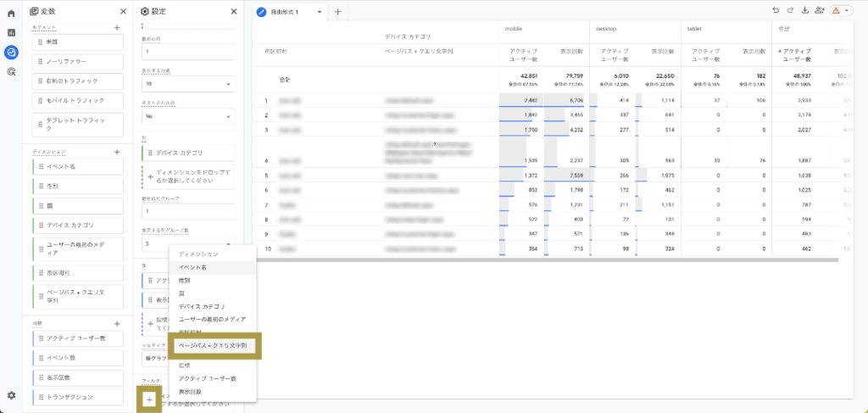This screenshot has width=868, height=413.
Task: Click the 最初の列グループ input field
Action: tap(188, 211)
